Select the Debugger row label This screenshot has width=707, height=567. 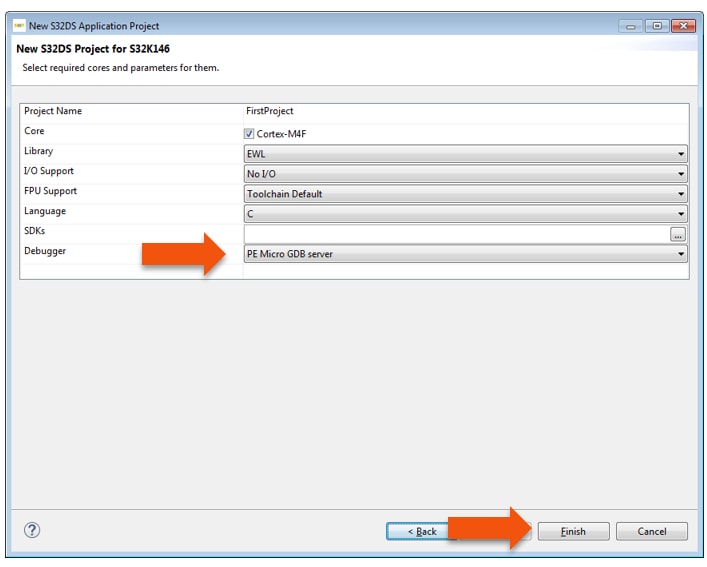[x=45, y=251]
